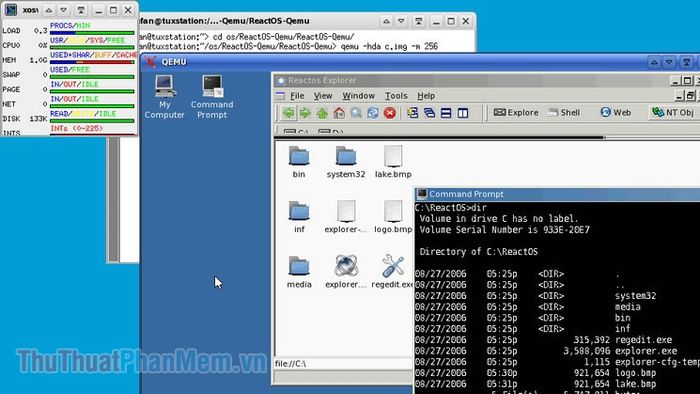Click 'C:\ReactOS>dir' prompt line
The image size is (700, 394).
pos(450,208)
